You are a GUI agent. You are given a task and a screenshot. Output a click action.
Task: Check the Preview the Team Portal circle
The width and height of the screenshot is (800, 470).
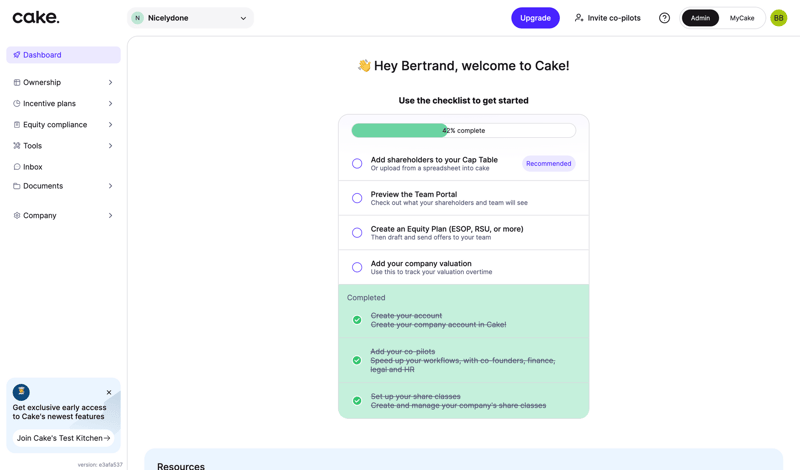(x=357, y=198)
